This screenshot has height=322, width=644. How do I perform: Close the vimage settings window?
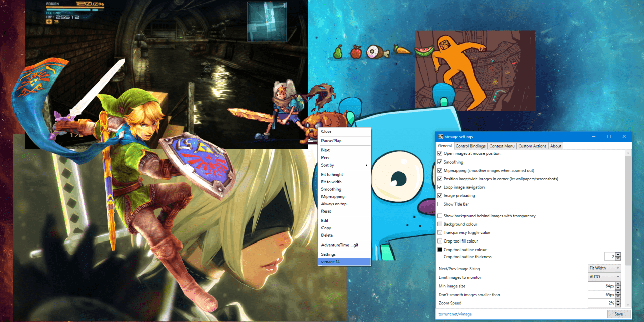tap(624, 136)
